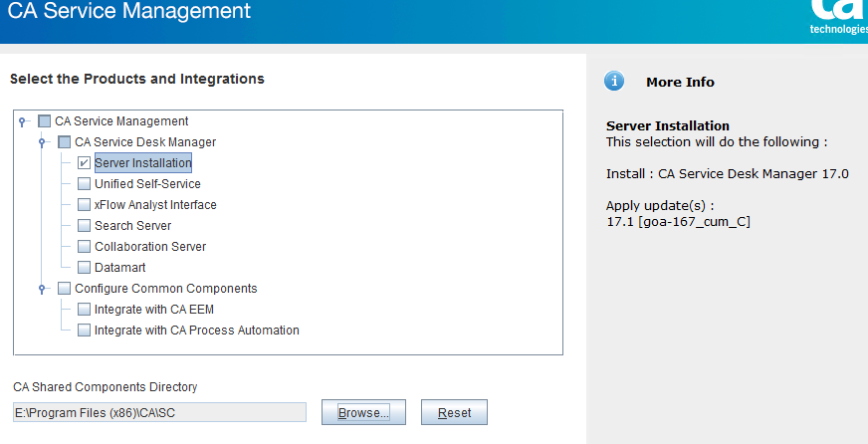Click the Browse button
This screenshot has height=444, width=868.
click(x=363, y=412)
